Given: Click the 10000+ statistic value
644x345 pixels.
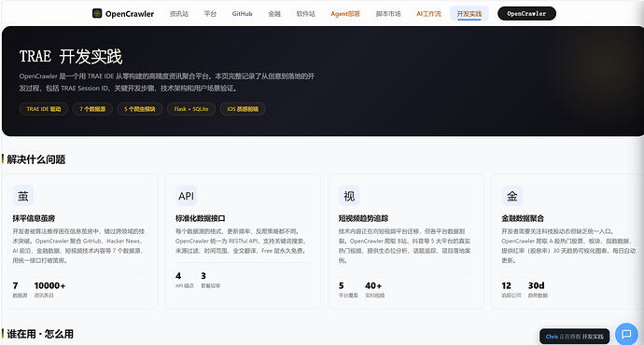Looking at the screenshot, I should 49,285.
